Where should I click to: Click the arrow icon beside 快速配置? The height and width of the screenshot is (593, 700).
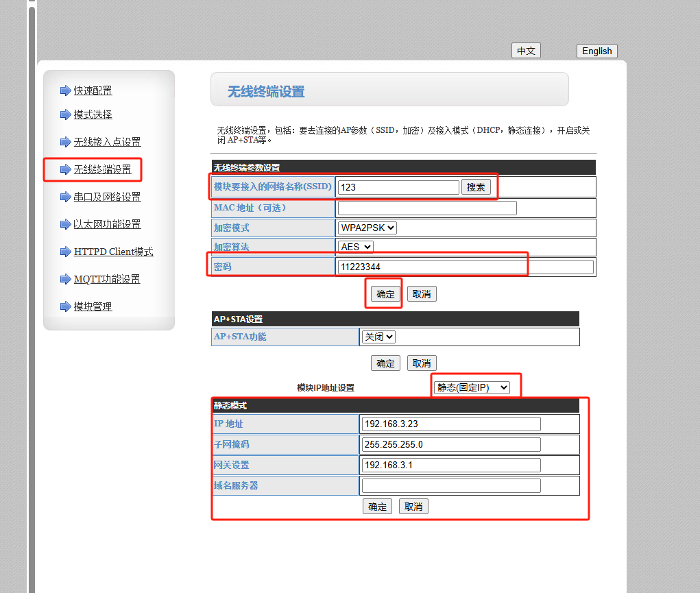pos(65,90)
